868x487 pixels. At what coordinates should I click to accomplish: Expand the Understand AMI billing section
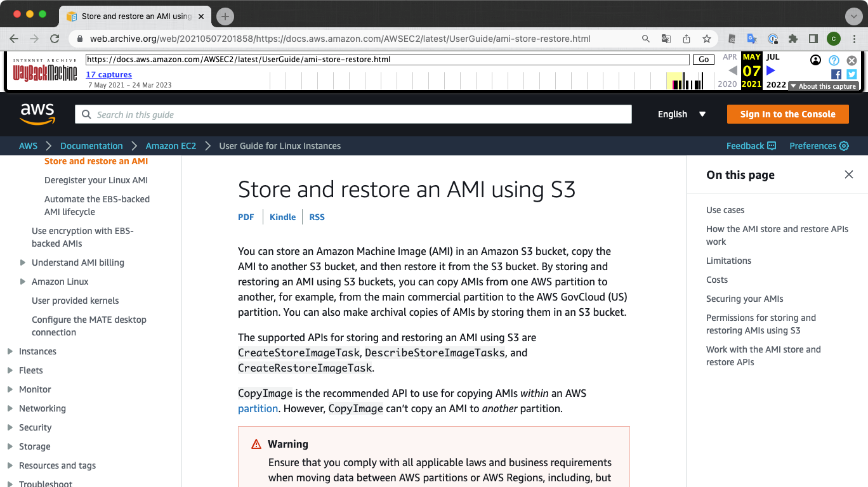tap(23, 263)
